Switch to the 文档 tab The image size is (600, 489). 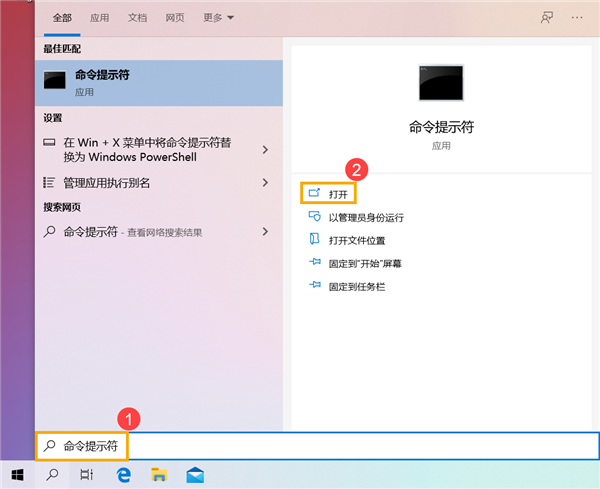tap(137, 18)
